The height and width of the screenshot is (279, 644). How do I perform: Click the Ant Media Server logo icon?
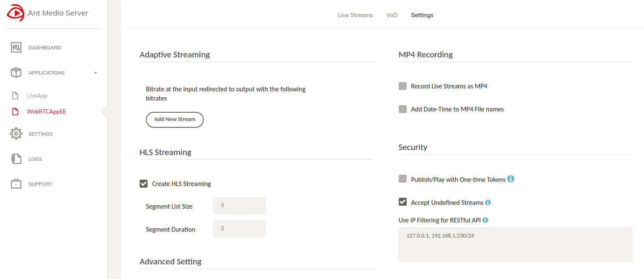[16, 13]
